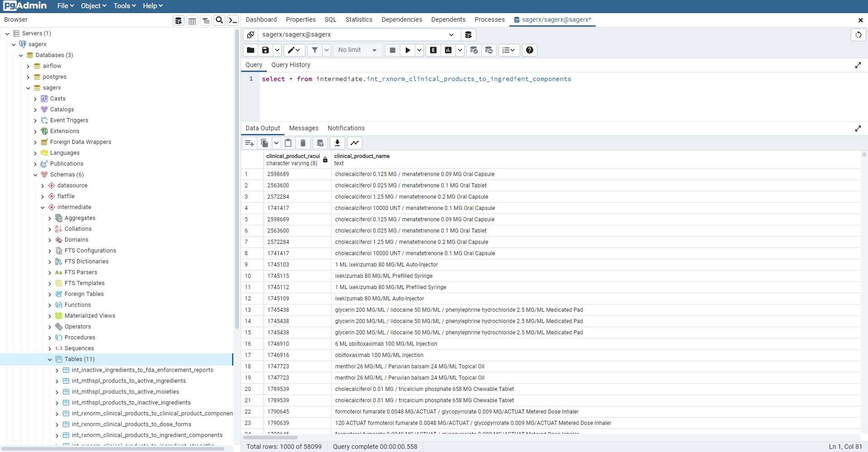Expand the Materialized Views node

(50, 316)
